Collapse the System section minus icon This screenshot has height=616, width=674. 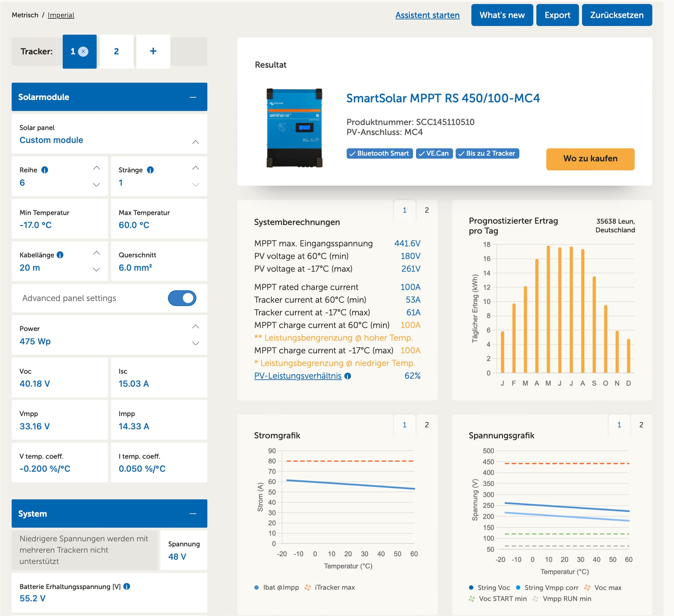click(x=193, y=514)
